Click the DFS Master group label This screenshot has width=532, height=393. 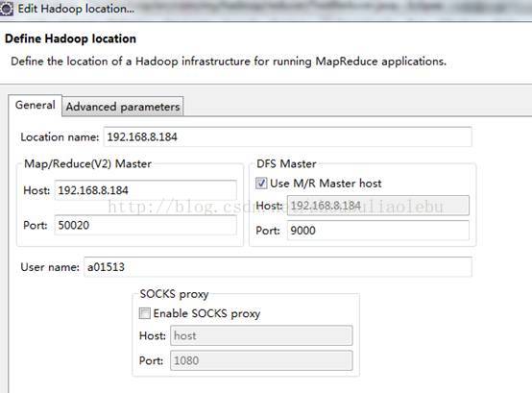coord(286,164)
